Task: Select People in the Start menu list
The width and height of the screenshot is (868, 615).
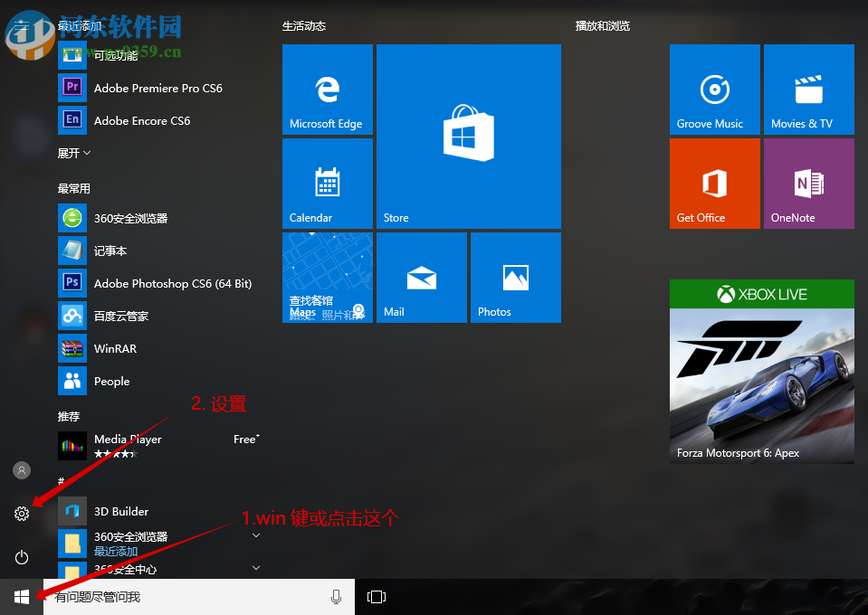Action: tap(110, 381)
